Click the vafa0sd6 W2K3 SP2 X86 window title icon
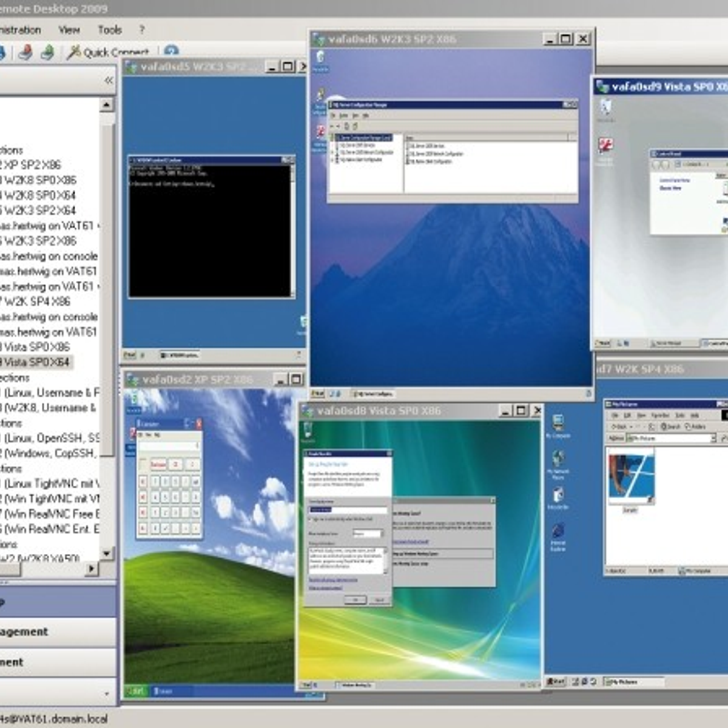The height and width of the screenshot is (728, 728). [318, 39]
